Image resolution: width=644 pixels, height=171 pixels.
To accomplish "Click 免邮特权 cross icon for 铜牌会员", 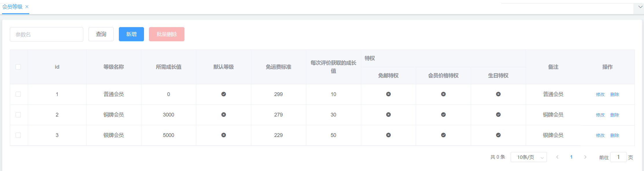I will [x=388, y=115].
